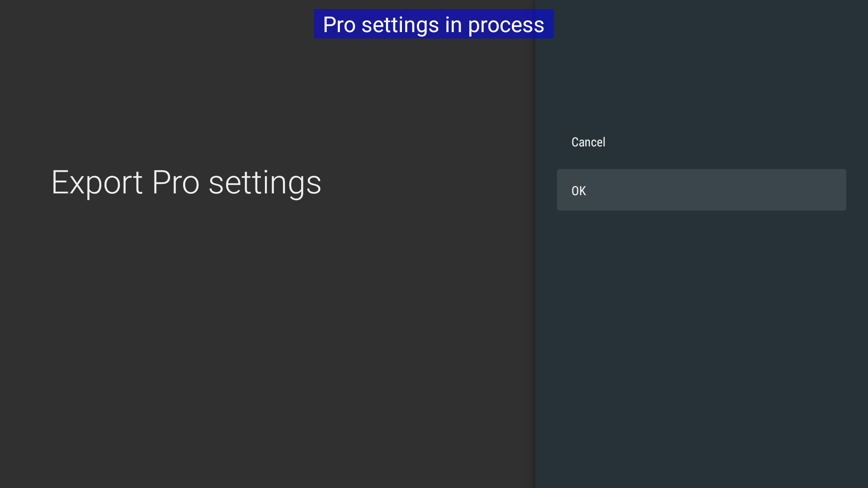Dismiss the dialog using Cancel

[701, 142]
